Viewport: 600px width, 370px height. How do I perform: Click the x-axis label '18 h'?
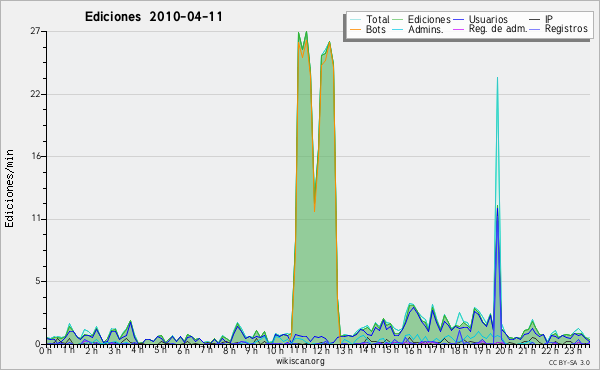[459, 350]
